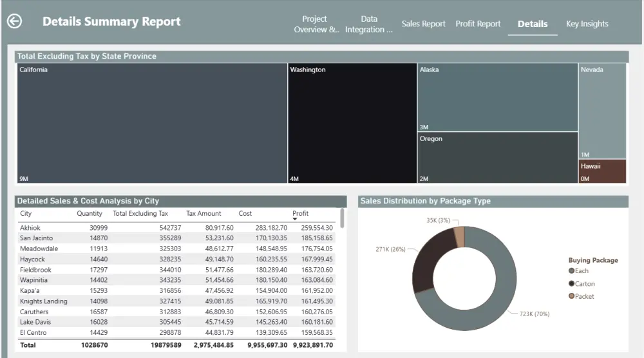Open Data Integration tab
The height and width of the screenshot is (358, 644).
coord(369,24)
